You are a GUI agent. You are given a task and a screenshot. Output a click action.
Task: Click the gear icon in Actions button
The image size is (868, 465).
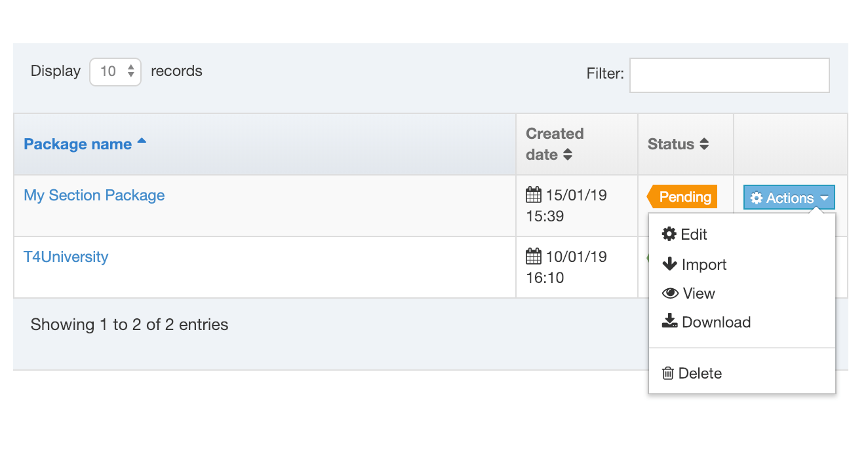pos(757,198)
